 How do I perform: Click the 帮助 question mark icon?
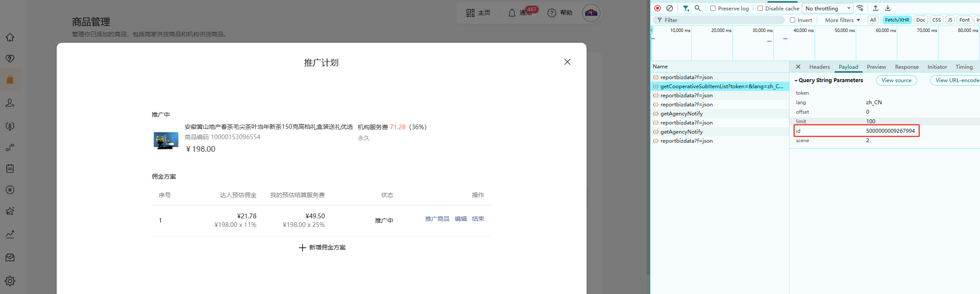[552, 13]
